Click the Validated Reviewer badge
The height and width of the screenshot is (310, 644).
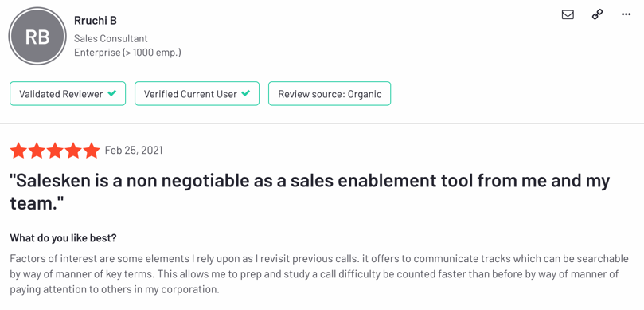point(68,94)
